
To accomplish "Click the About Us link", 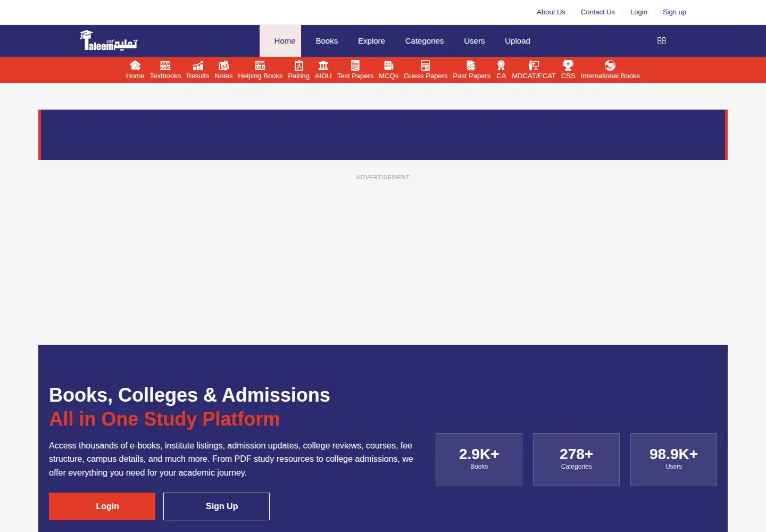I will click(x=551, y=12).
